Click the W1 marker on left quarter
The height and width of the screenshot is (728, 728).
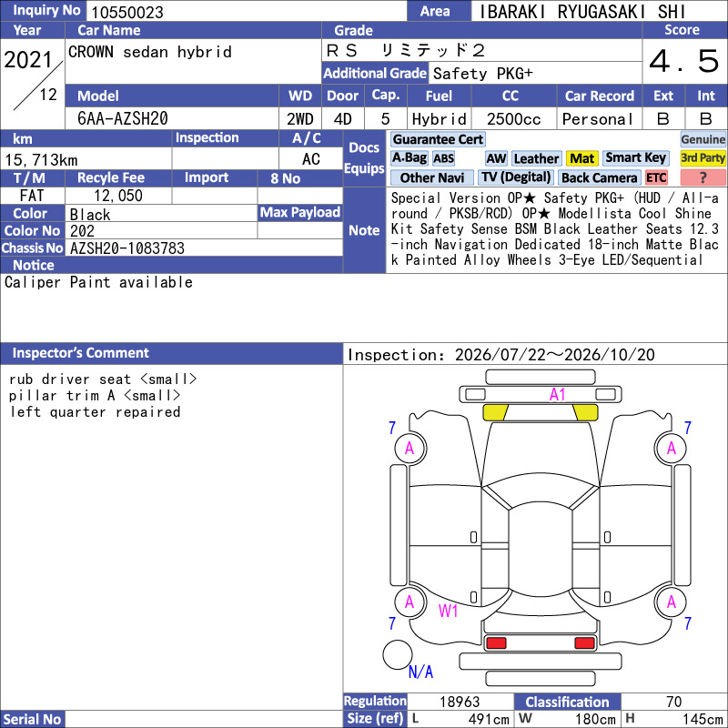point(448,611)
